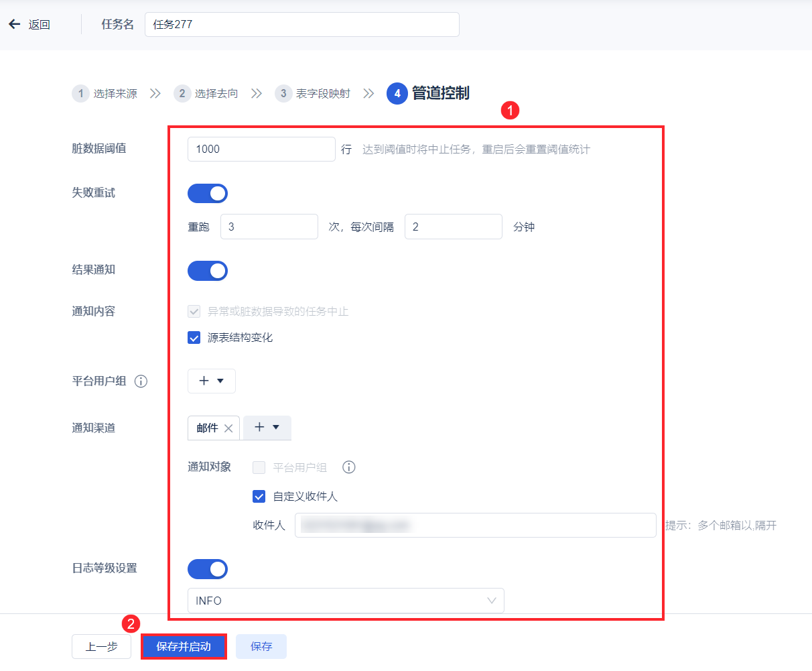Image resolution: width=812 pixels, height=671 pixels.
Task: Click the 通知对象 label
Action: 210,467
